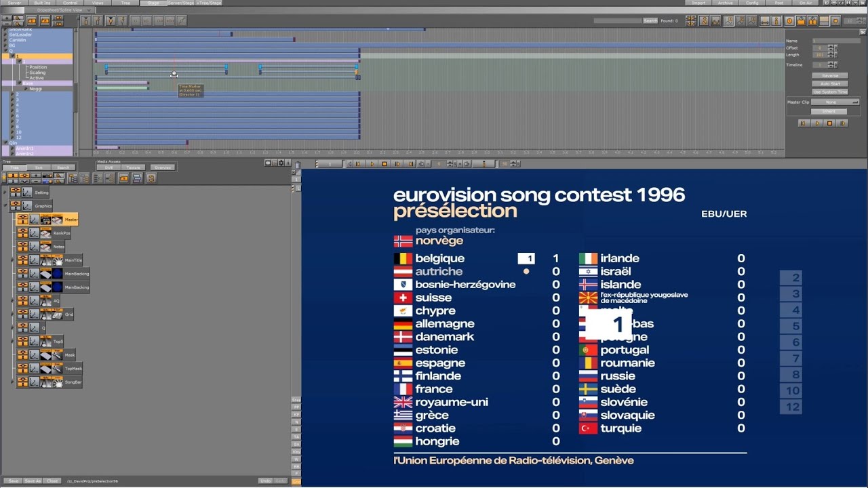Image resolution: width=868 pixels, height=488 pixels.
Task: Switch to On Air mode
Action: coord(806,3)
